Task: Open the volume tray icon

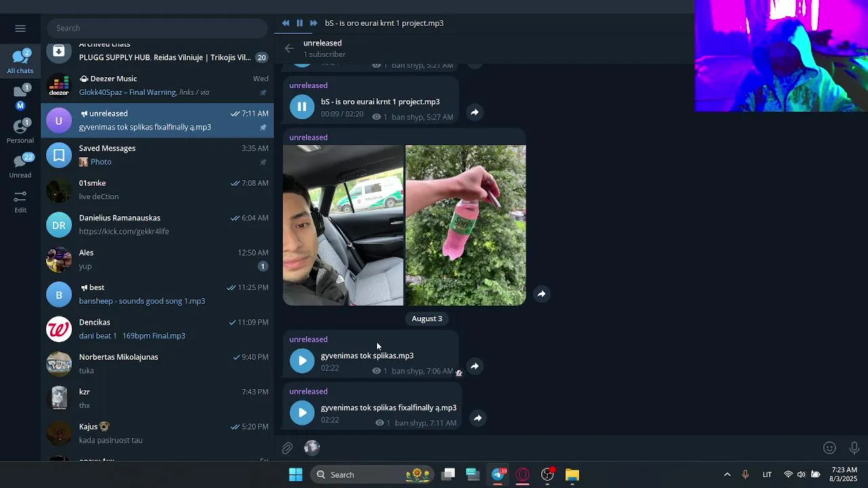Action: coord(801,474)
